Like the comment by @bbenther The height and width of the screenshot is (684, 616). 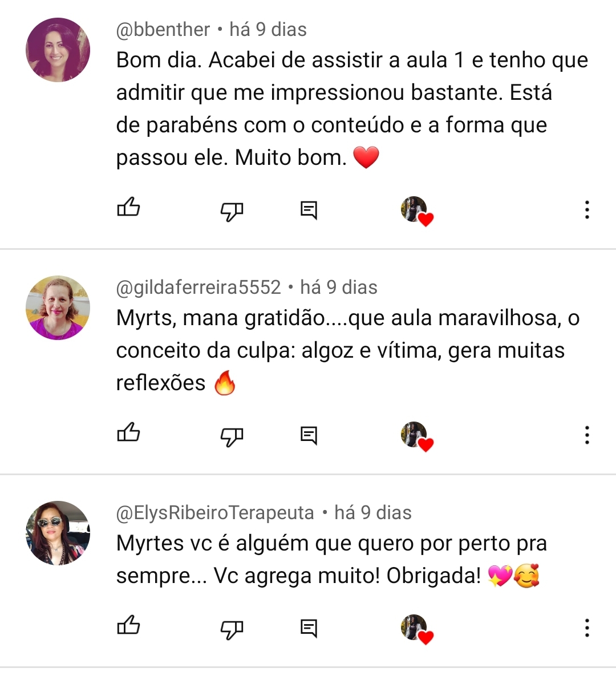click(128, 208)
